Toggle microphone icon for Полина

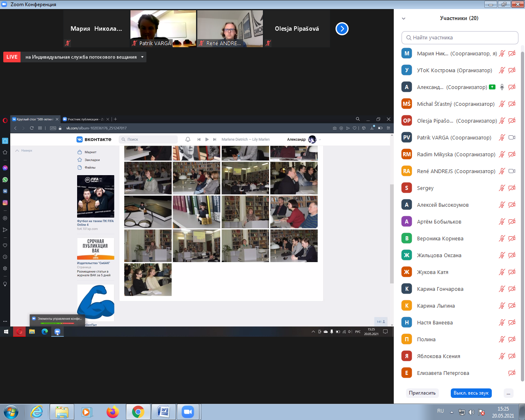point(502,339)
